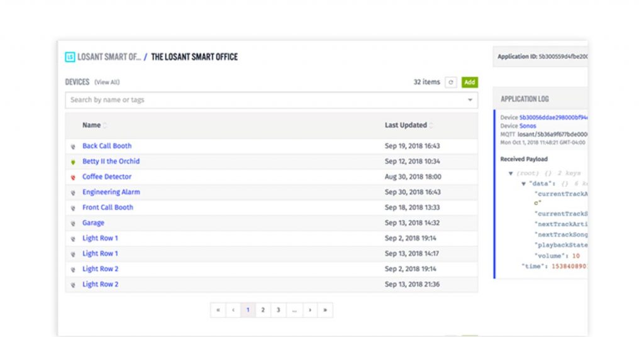
Task: Go to the next page arrow
Action: [309, 310]
